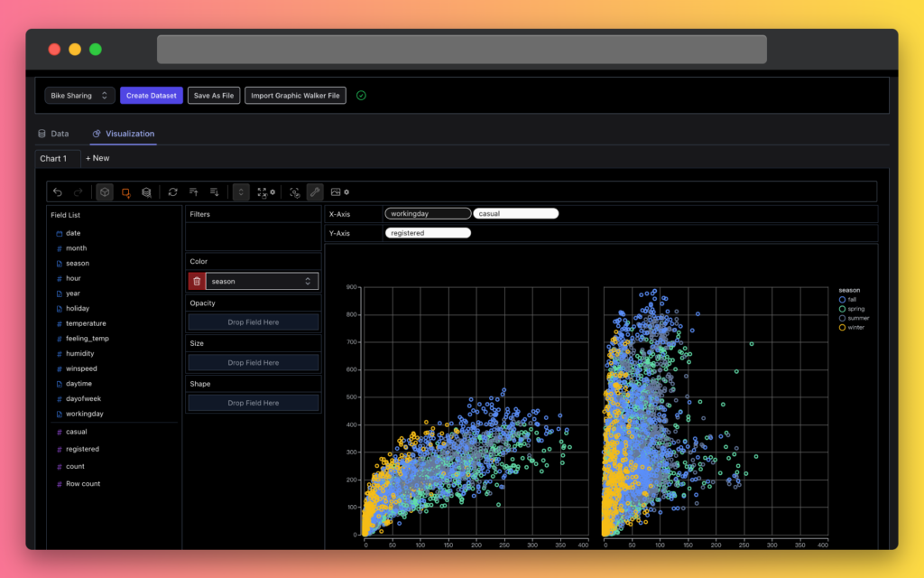Select the casual pill on the X-Axis
Viewport: 924px width, 578px height.
coord(515,213)
